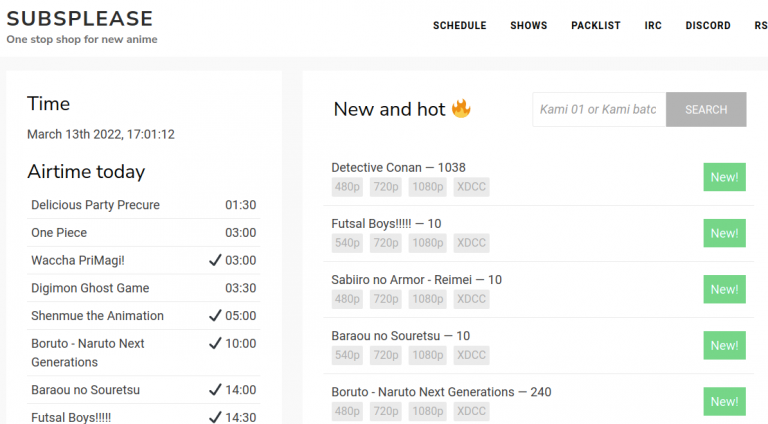Focus the anime search input field
768x424 pixels.
[599, 110]
